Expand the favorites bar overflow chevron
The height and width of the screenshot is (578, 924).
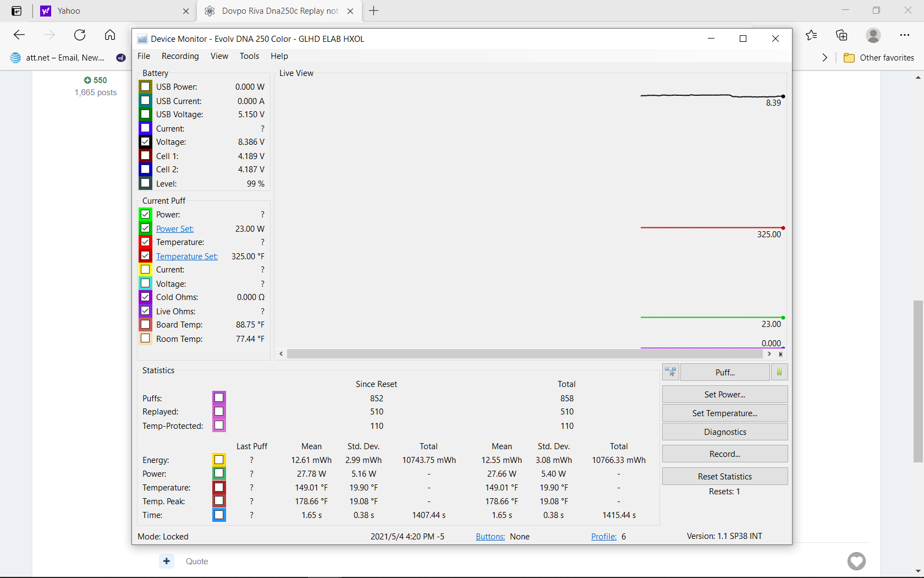pyautogui.click(x=824, y=58)
